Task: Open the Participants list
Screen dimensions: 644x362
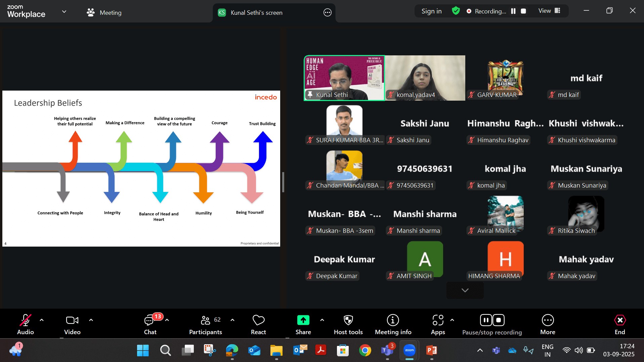Action: coord(205,324)
